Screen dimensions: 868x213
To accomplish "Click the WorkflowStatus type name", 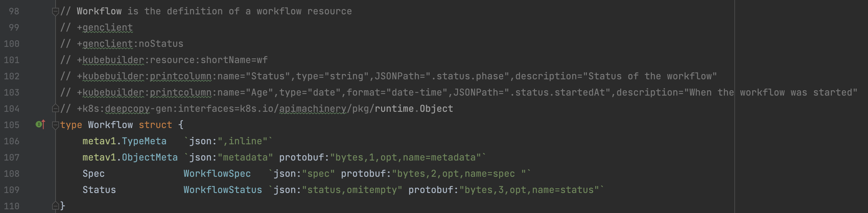I will [x=222, y=190].
